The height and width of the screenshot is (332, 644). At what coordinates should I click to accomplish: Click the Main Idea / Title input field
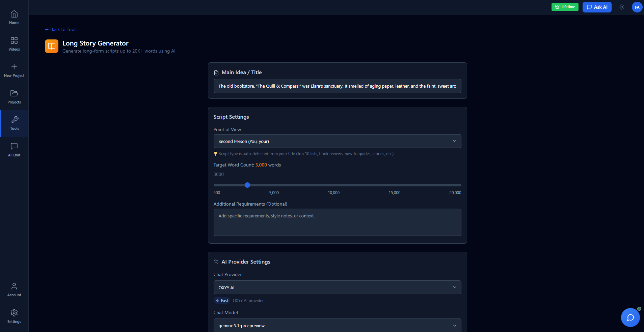pos(337,86)
